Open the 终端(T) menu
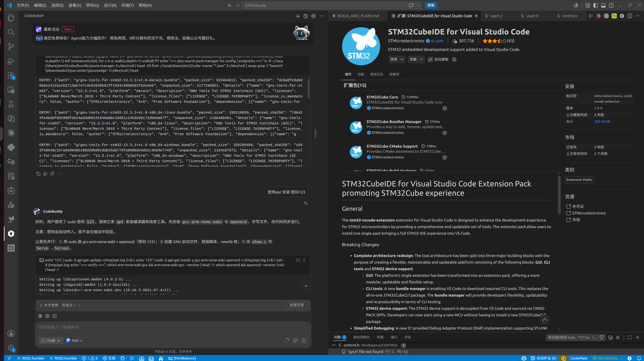The height and width of the screenshot is (361, 644). (127, 5)
